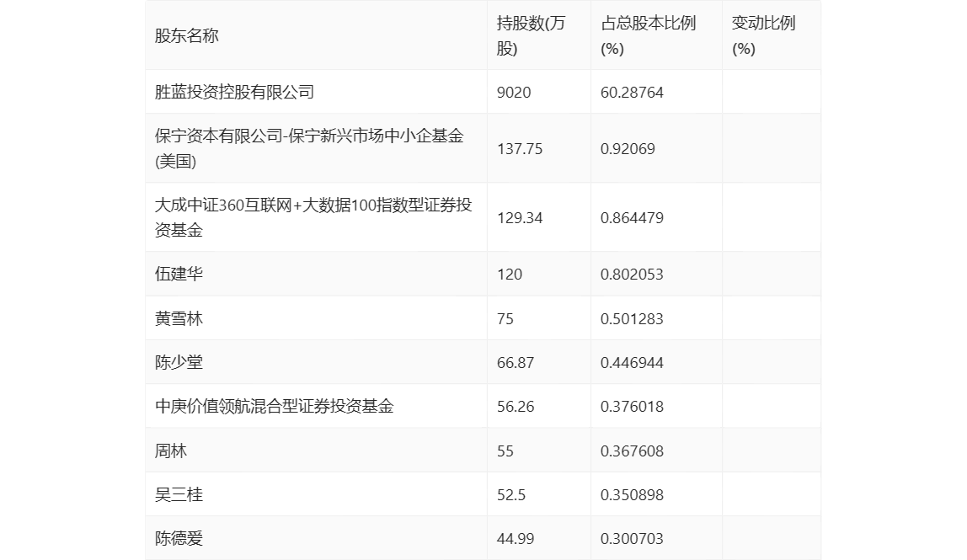
Task: Click the 52.5 shares value
Action: click(511, 495)
